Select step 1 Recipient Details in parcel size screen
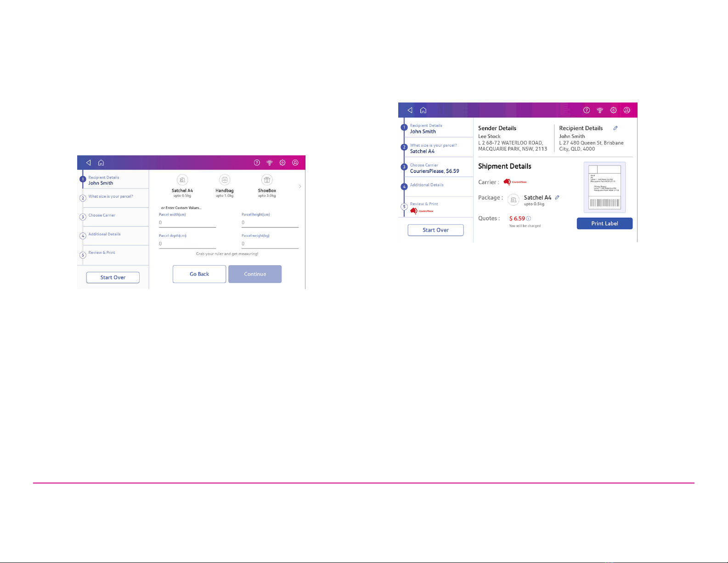The width and height of the screenshot is (728, 563). coord(114,180)
